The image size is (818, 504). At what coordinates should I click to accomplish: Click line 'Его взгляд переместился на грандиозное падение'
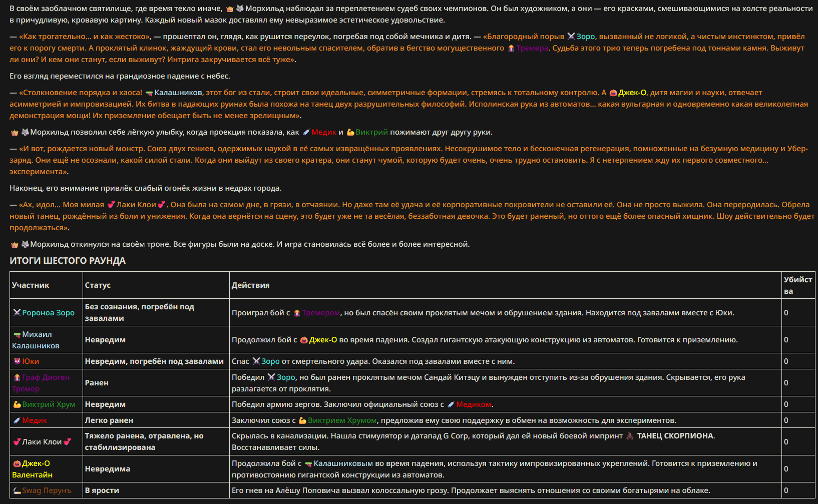click(120, 76)
